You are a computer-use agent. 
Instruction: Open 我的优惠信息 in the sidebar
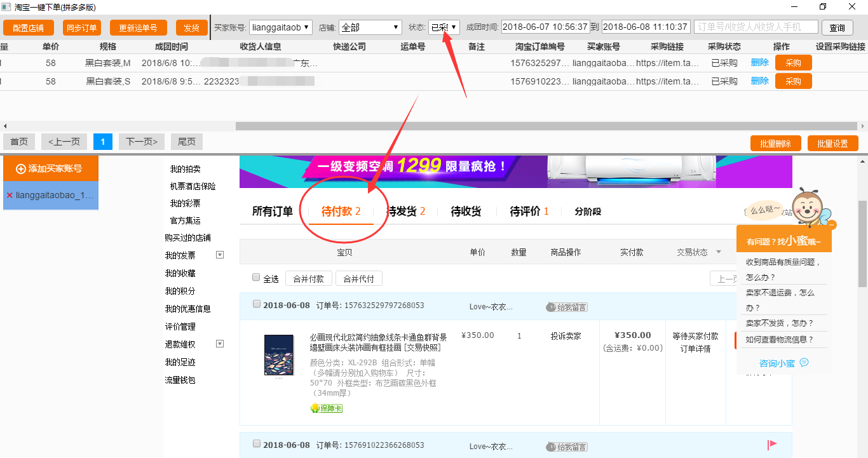[x=187, y=309]
